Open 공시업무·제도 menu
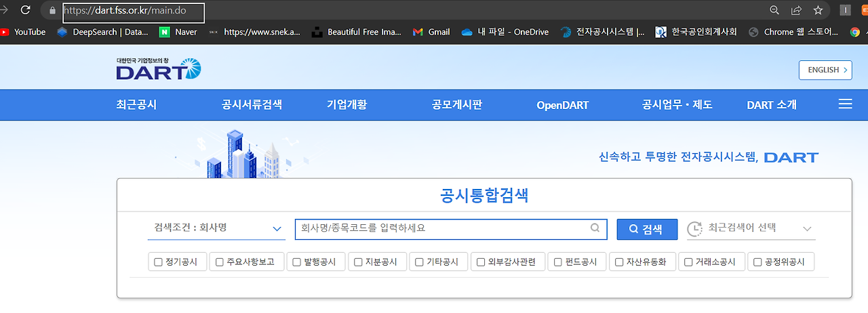This screenshot has width=868, height=313. click(677, 105)
